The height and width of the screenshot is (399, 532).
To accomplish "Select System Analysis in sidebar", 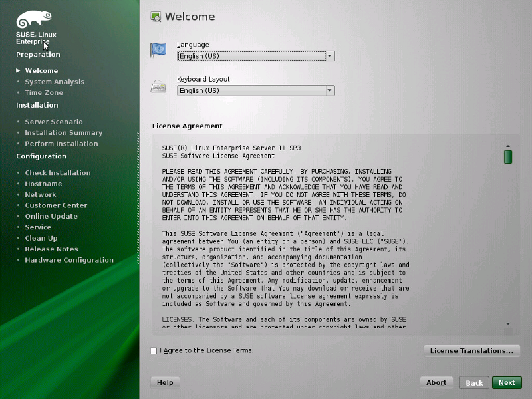I will (55, 82).
